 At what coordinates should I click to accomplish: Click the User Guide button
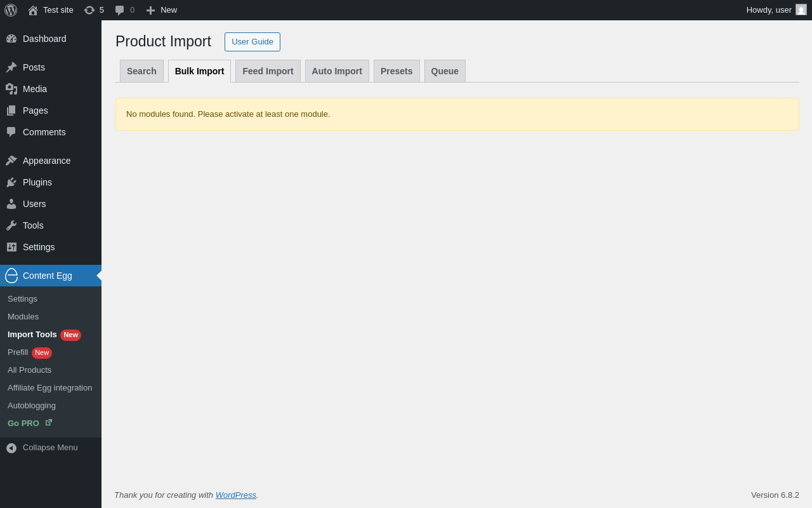pos(252,42)
